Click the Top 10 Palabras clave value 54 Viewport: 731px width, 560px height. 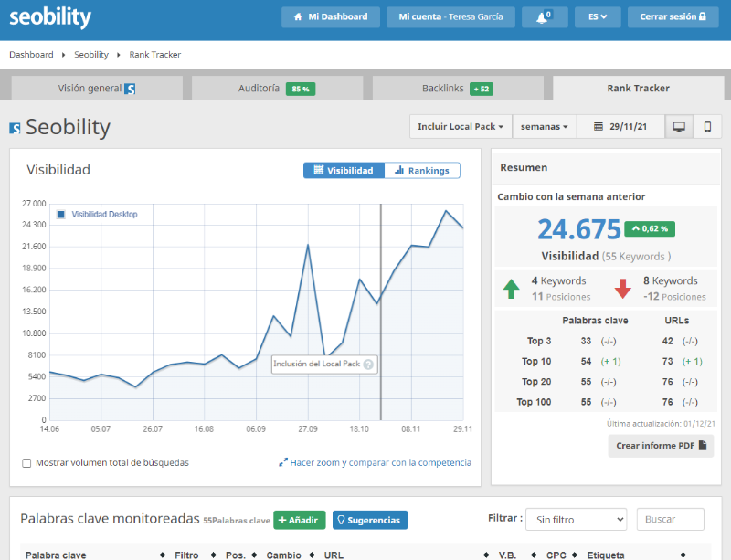(x=586, y=362)
